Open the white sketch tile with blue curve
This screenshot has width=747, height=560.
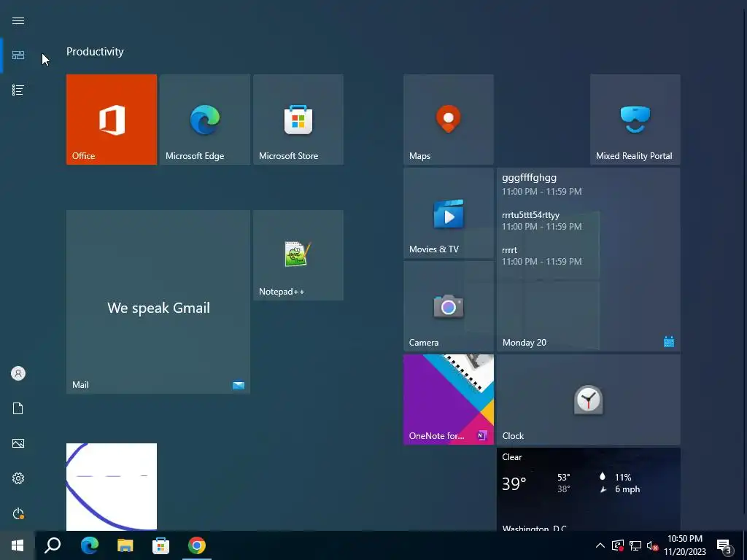point(112,486)
